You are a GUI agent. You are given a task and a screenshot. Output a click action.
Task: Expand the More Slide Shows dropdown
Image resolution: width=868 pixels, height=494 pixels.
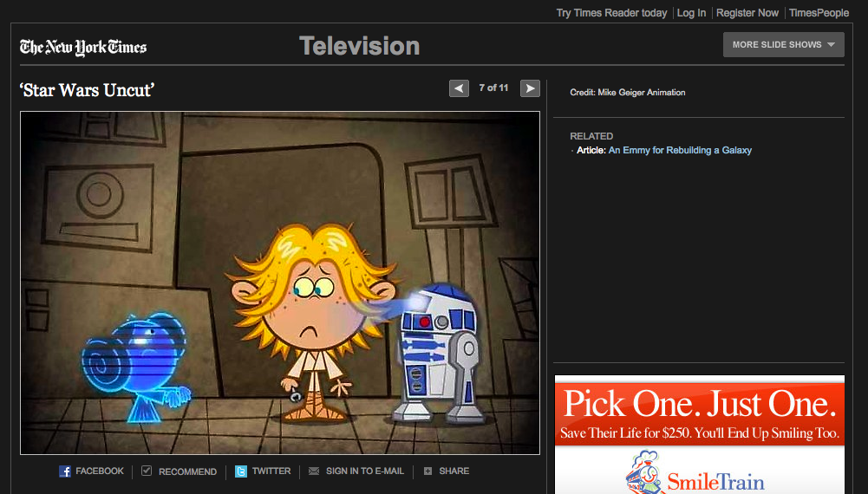coord(783,45)
